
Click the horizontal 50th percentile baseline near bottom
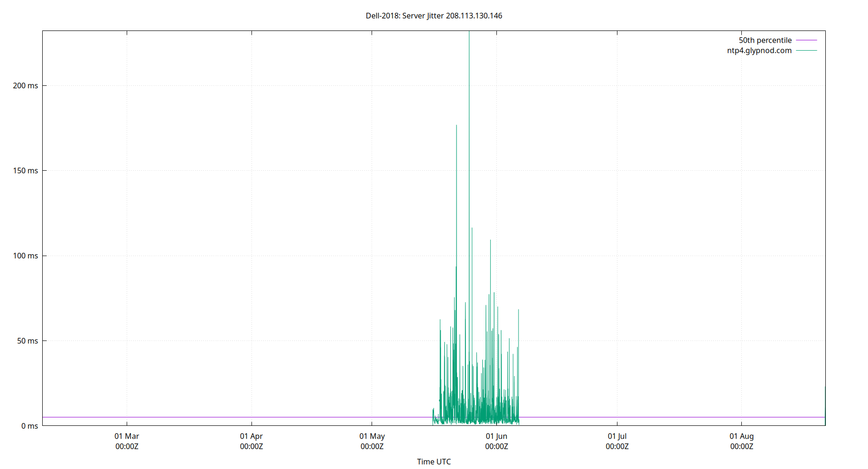[235, 416]
